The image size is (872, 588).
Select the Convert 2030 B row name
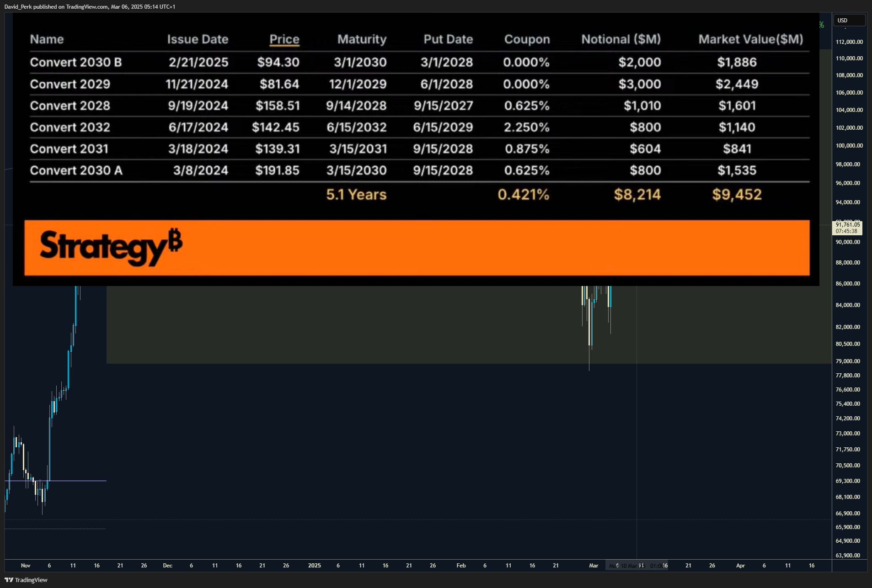tap(76, 62)
